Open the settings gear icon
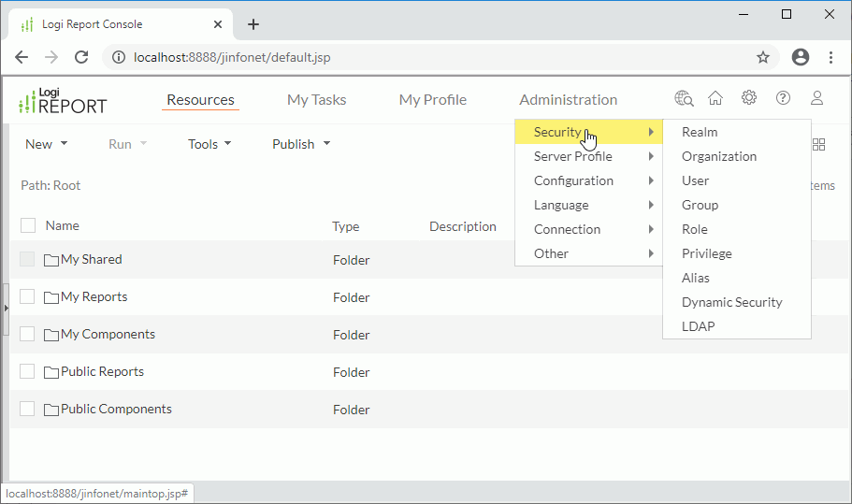 pyautogui.click(x=749, y=98)
